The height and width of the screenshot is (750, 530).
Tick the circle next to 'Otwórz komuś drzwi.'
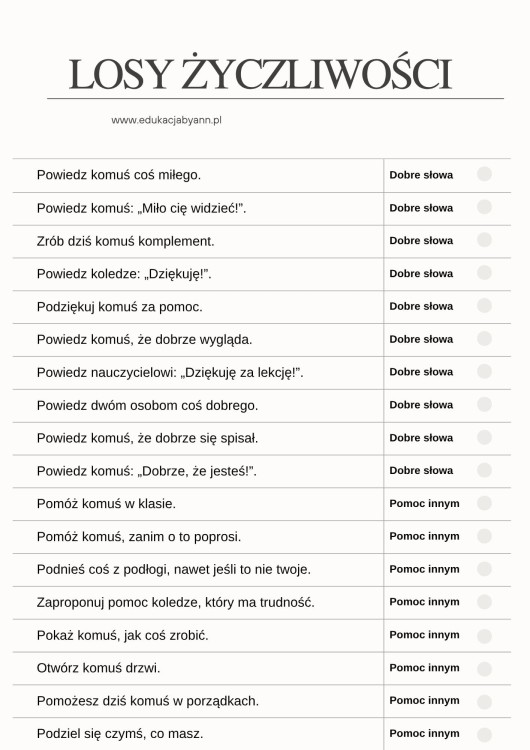point(484,669)
